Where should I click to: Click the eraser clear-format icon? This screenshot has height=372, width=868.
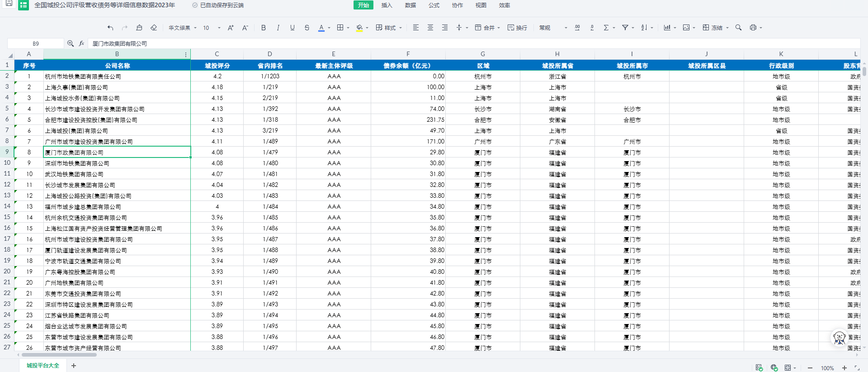[154, 28]
